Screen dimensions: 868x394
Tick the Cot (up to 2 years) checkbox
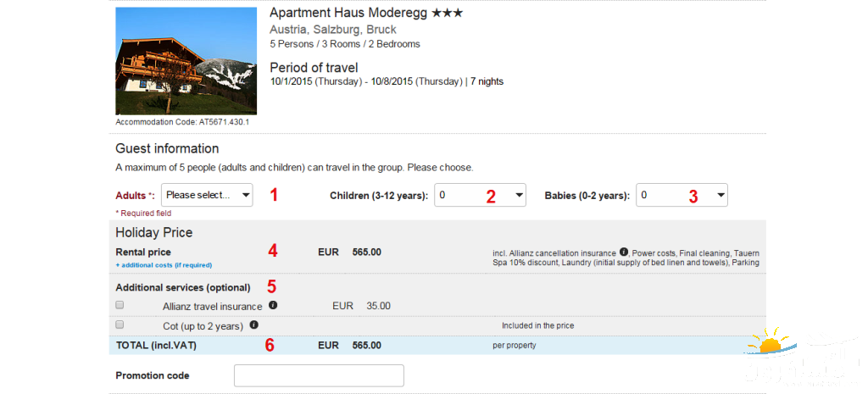point(120,325)
